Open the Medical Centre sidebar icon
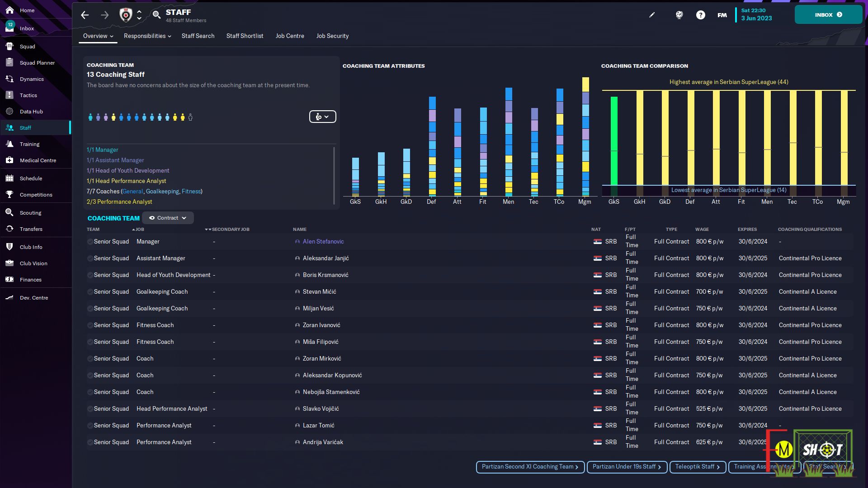Screen dimensions: 868x488 coord(9,160)
